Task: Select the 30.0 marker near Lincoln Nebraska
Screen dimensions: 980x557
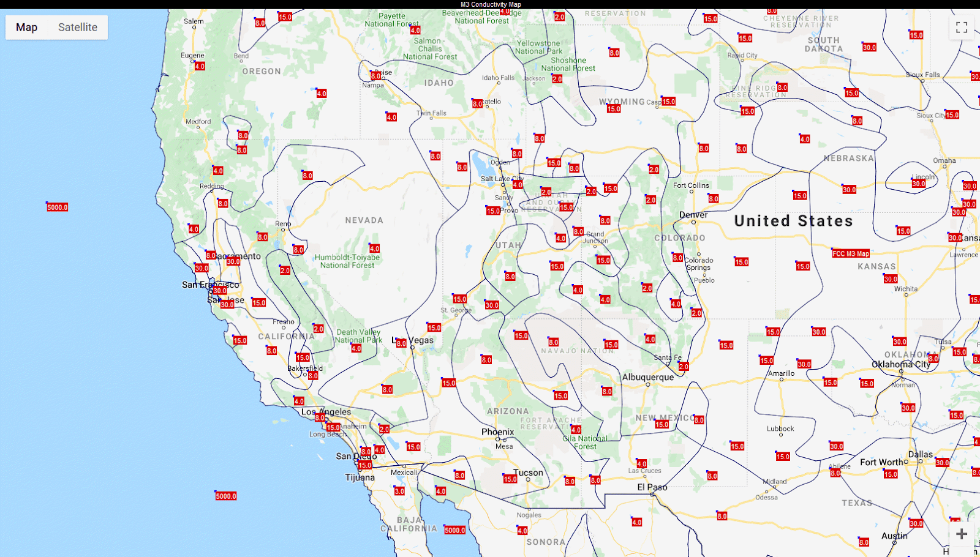Action: tap(918, 183)
